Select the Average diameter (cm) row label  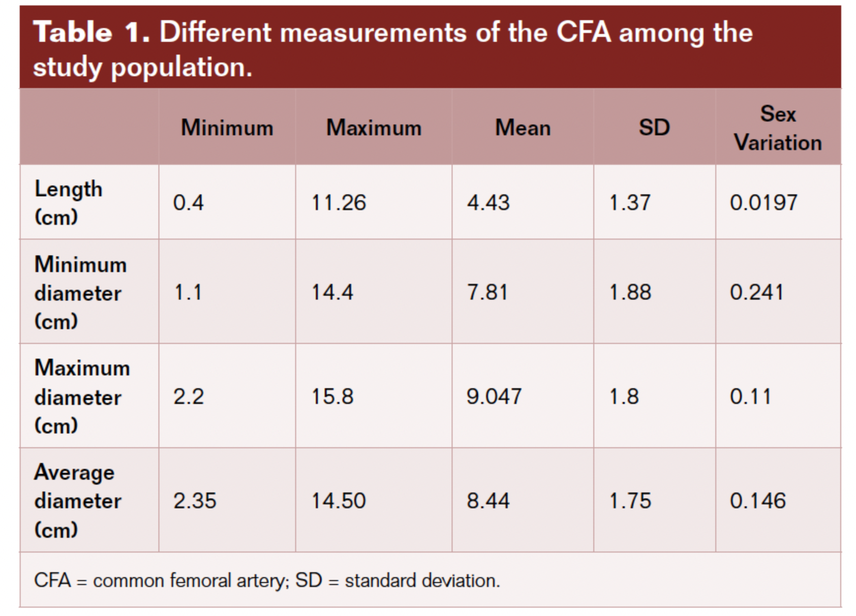pyautogui.click(x=77, y=501)
